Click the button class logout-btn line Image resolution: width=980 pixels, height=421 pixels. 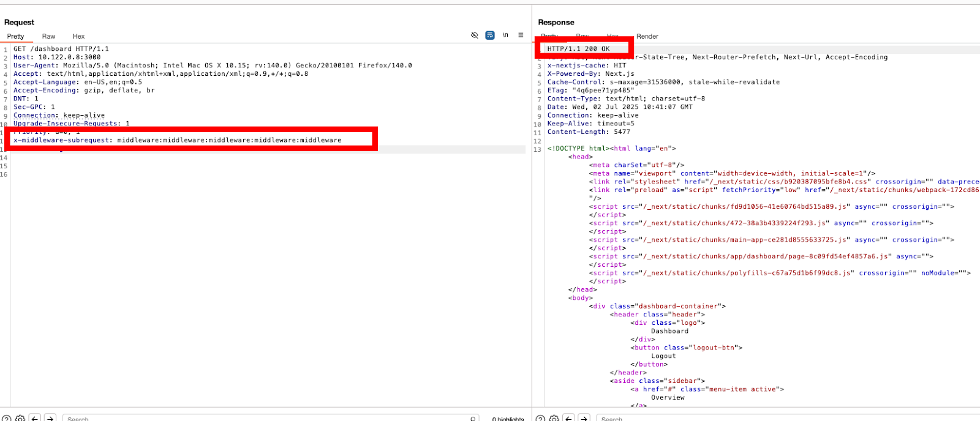[x=686, y=348]
